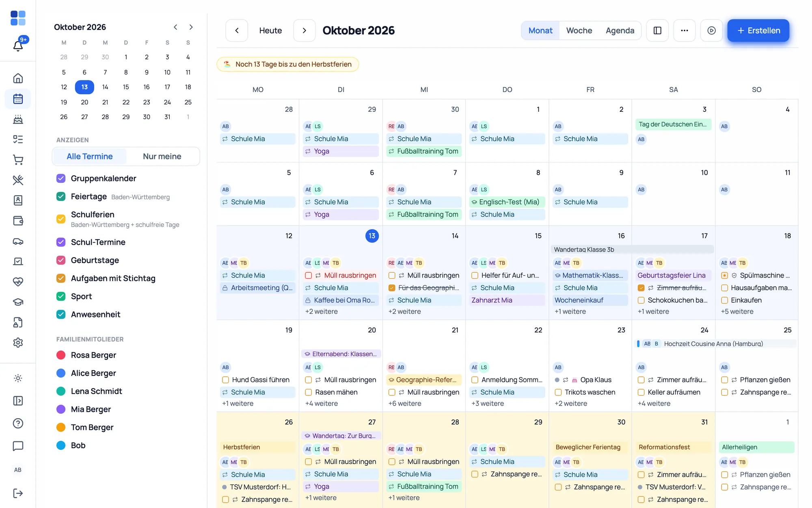Switch to Agenda view
The image size is (812, 508).
click(620, 30)
